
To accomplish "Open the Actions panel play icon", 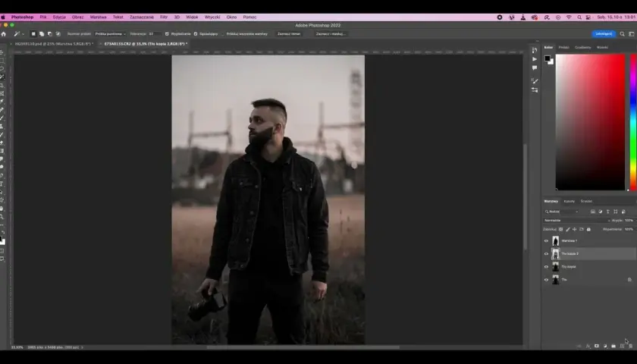I will tap(535, 59).
